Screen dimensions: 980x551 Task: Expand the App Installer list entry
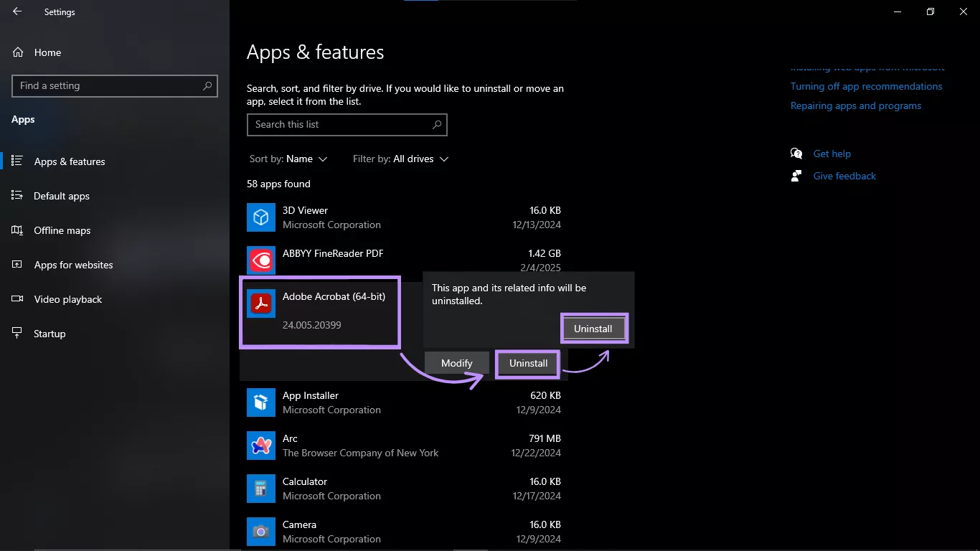(359, 402)
